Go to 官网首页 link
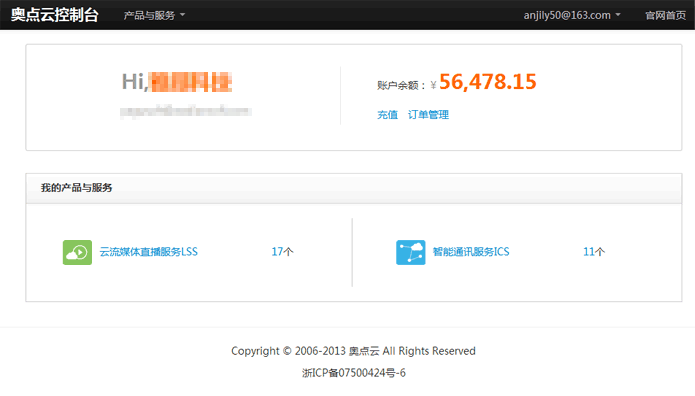The width and height of the screenshot is (695, 396). [x=665, y=16]
